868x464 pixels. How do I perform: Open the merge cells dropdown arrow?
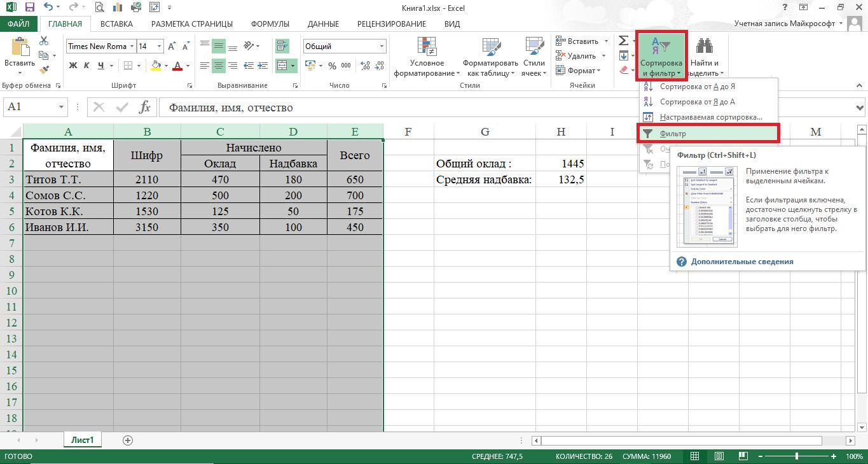(x=293, y=66)
